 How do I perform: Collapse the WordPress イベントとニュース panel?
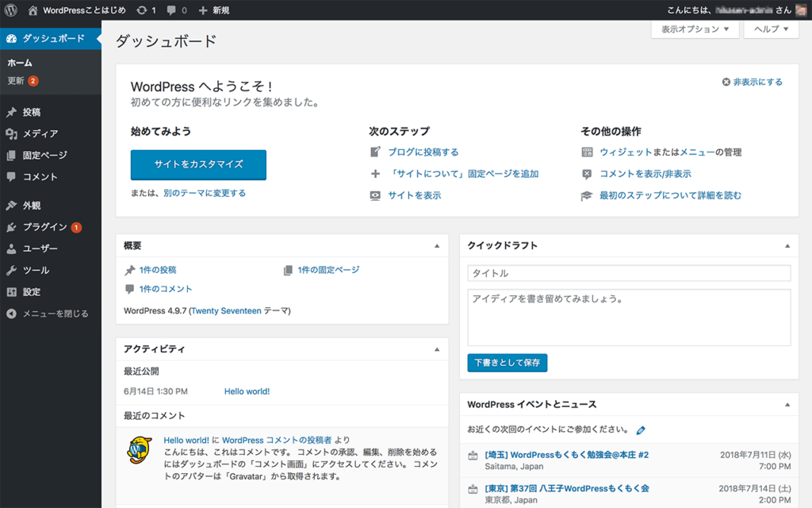(x=787, y=405)
